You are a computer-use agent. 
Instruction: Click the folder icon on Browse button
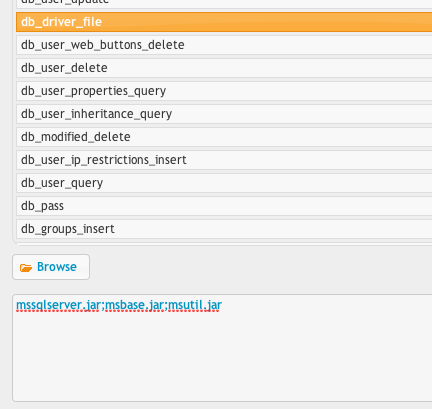point(26,267)
